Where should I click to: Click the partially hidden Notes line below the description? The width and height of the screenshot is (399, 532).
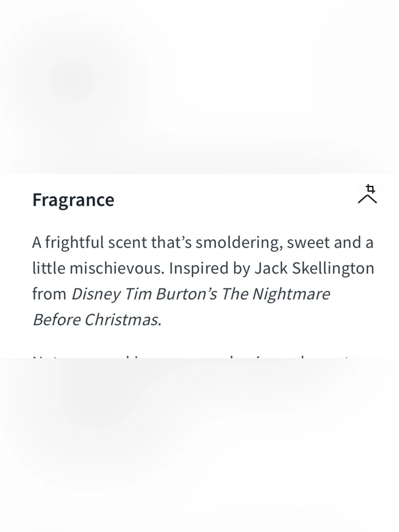(192, 356)
